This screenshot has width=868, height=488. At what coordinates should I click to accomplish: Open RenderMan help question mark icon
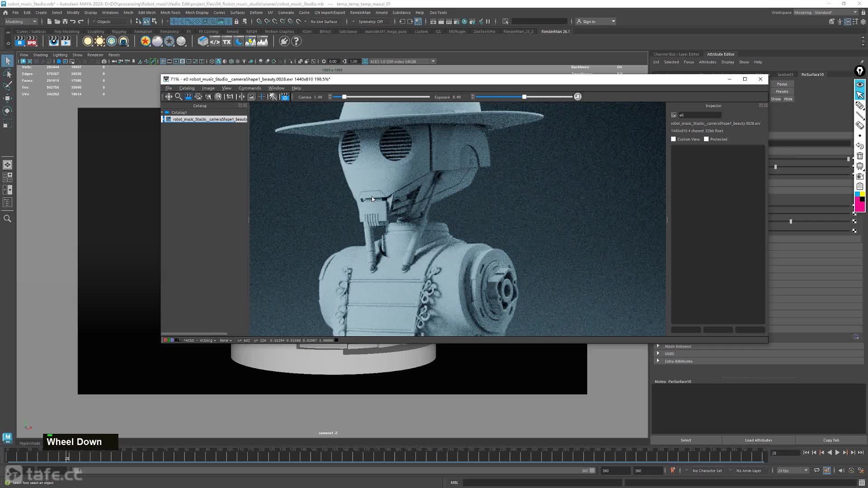click(x=296, y=42)
